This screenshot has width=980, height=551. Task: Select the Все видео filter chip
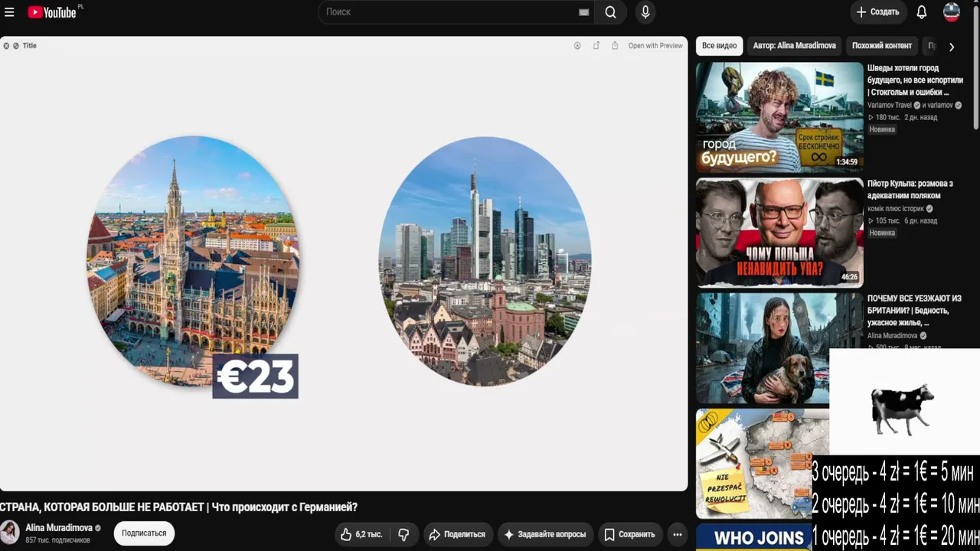click(720, 46)
